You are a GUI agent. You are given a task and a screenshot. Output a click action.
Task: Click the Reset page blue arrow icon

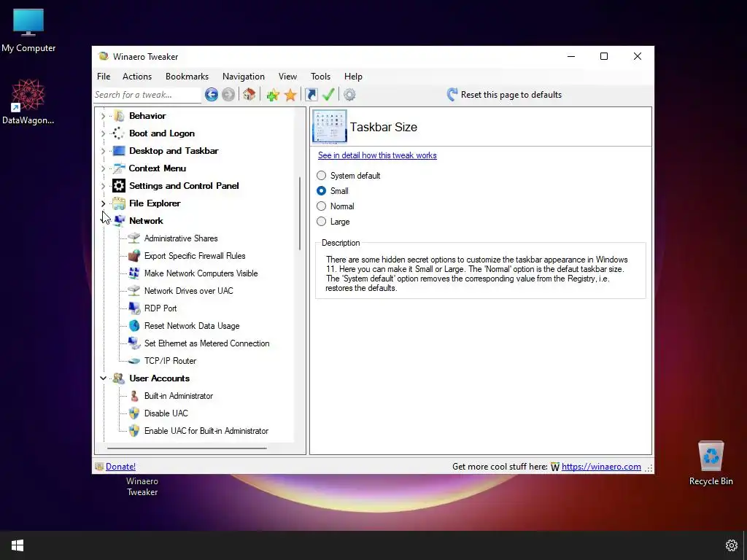point(452,94)
